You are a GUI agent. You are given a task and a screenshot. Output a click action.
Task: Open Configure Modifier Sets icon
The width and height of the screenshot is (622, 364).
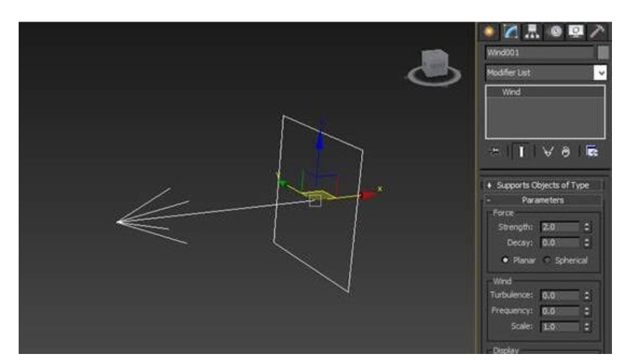592,152
